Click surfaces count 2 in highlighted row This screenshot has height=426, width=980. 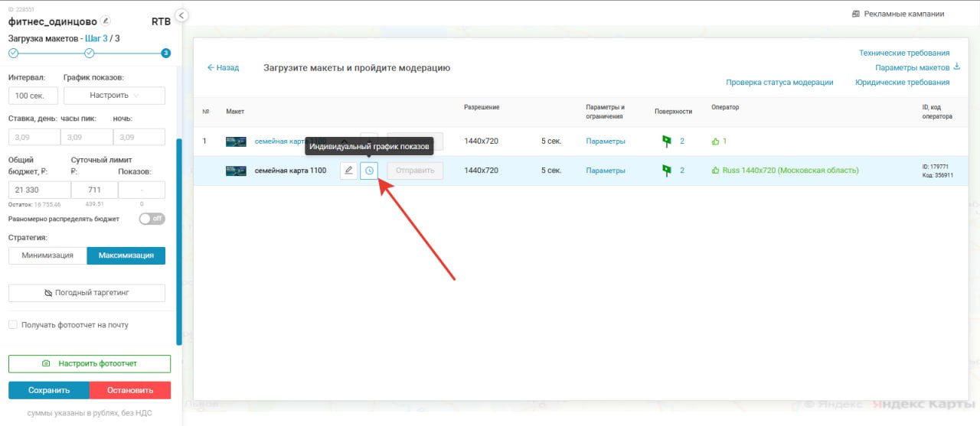coord(682,171)
